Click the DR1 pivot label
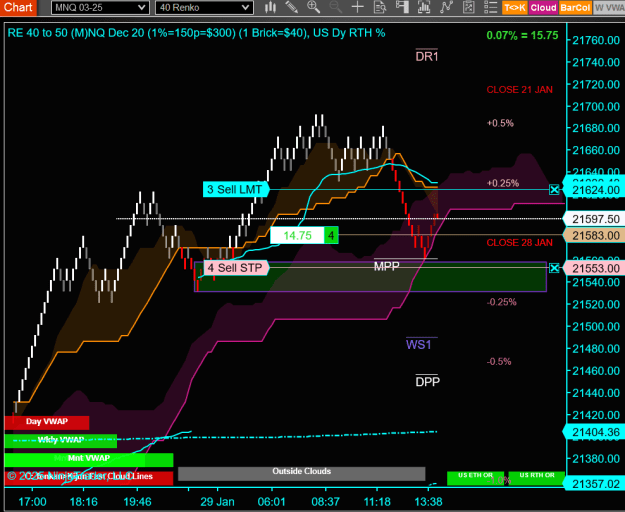The image size is (625, 512). click(427, 57)
